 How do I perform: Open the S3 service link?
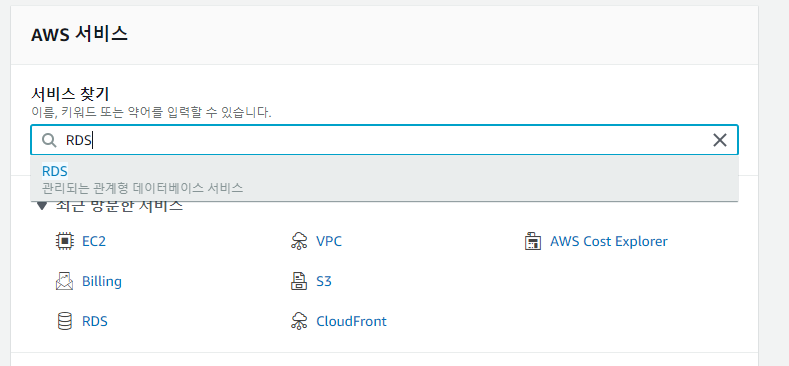pyautogui.click(x=324, y=281)
